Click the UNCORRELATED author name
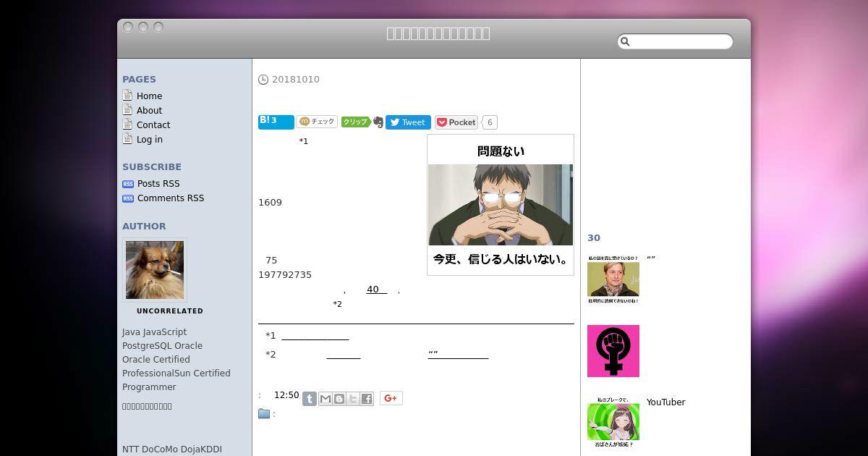 tap(170, 311)
